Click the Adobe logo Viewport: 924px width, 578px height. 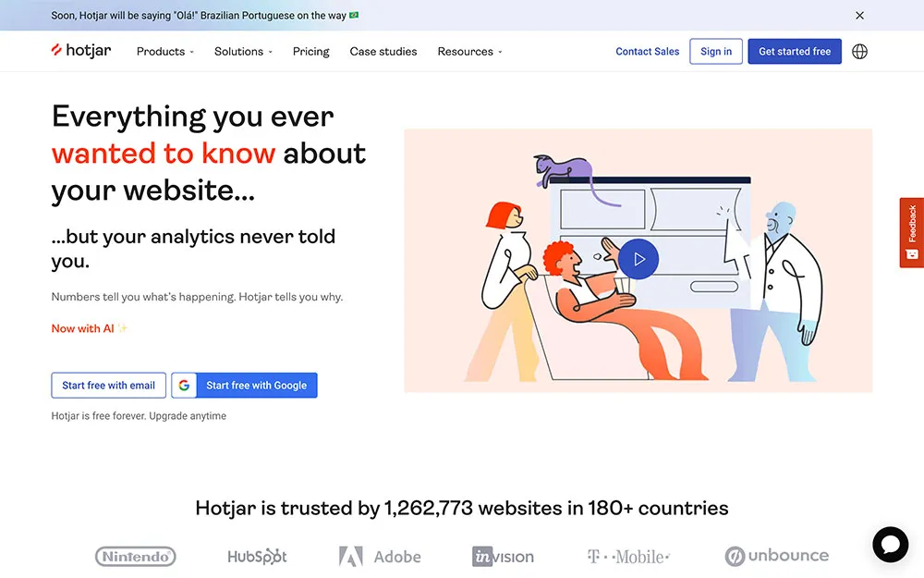[x=380, y=556]
